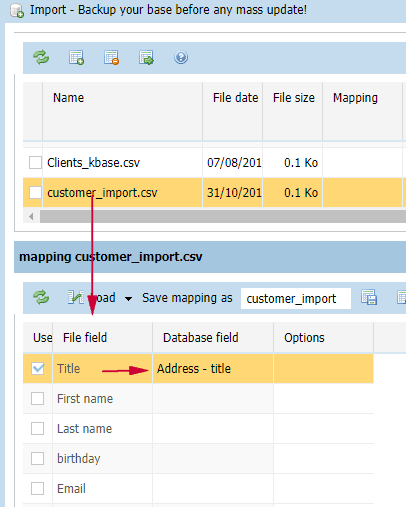Enable the Email field checkbox
This screenshot has width=406, height=507.
[x=37, y=489]
